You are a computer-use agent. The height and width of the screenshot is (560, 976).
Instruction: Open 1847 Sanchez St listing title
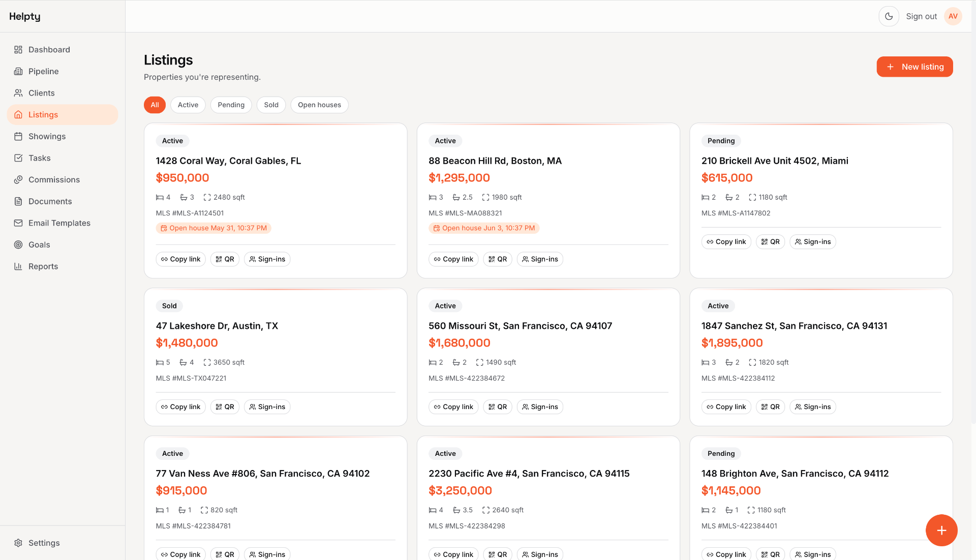794,326
